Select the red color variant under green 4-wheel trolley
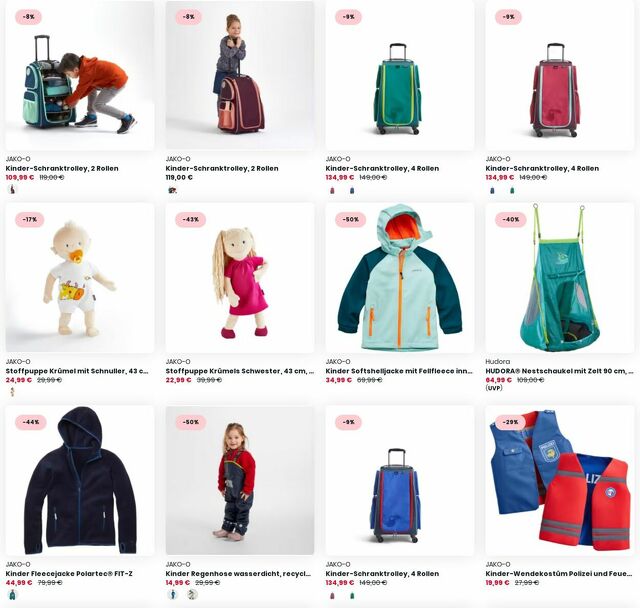 (x=332, y=190)
